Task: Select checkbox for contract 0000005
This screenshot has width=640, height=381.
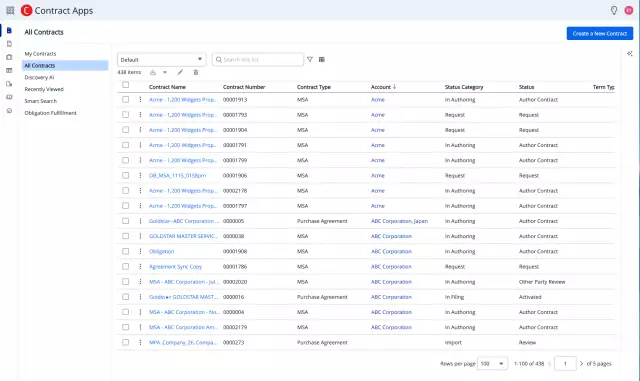Action: pos(125,221)
